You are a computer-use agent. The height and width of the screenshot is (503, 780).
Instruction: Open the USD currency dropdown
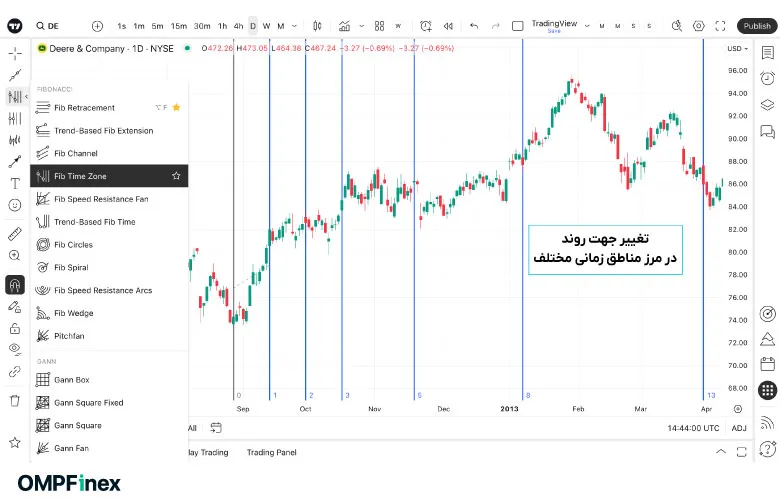coord(736,48)
